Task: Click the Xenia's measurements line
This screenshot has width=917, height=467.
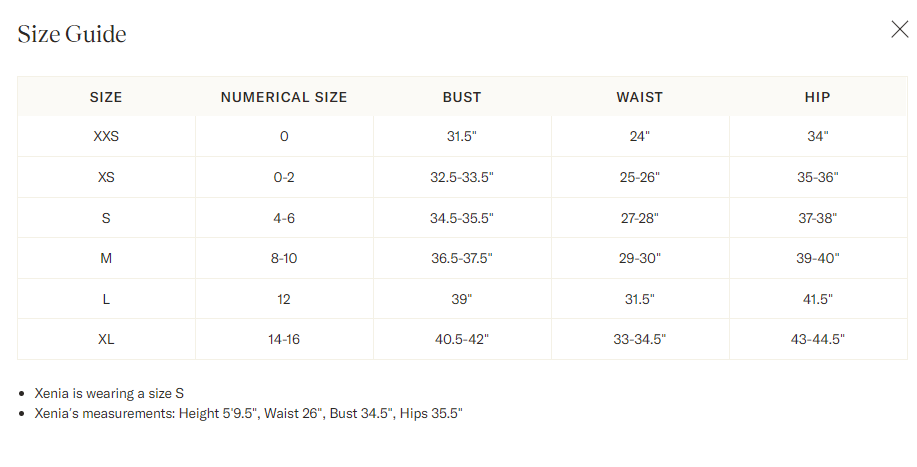Action: click(x=249, y=414)
